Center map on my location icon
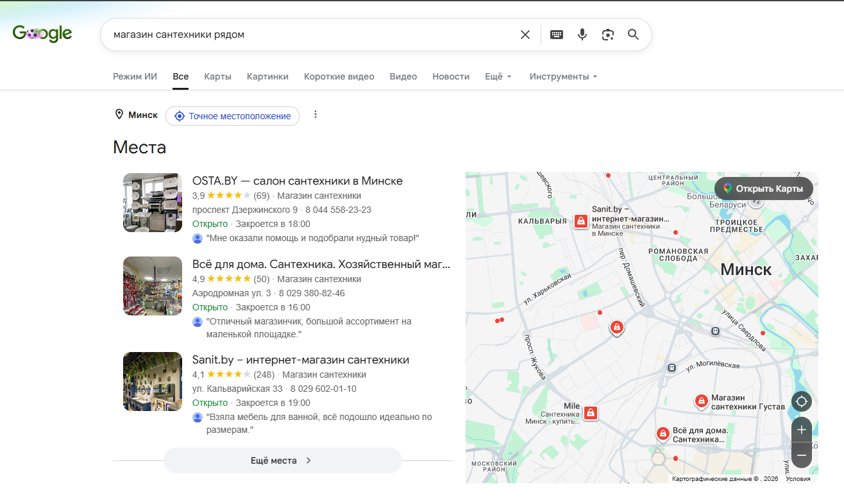Viewport: 844px width, 504px height. coord(802,402)
